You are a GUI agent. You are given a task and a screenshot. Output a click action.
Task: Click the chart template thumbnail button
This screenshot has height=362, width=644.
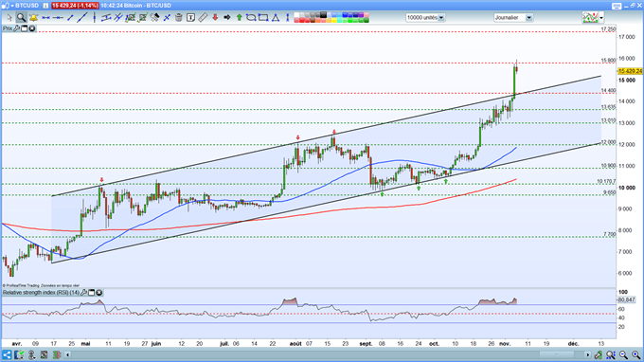point(590,17)
